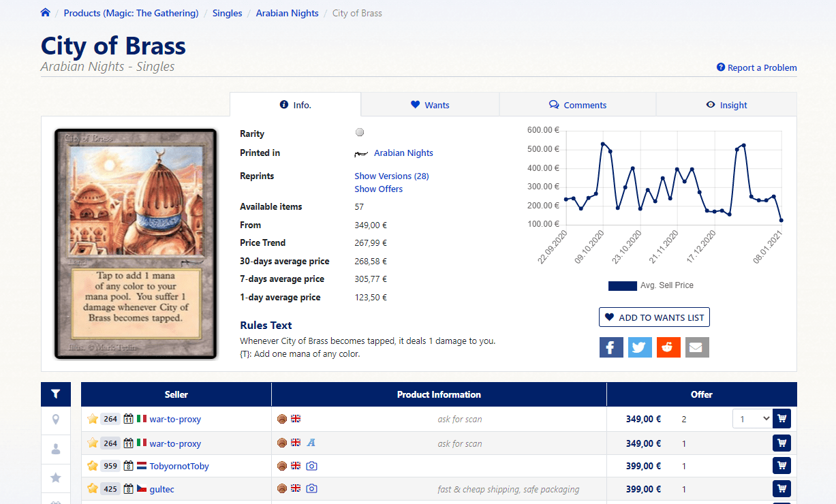The width and height of the screenshot is (836, 504).
Task: Click the 'fast & cheap shipping, safe packaging' note
Action: pyautogui.click(x=508, y=489)
